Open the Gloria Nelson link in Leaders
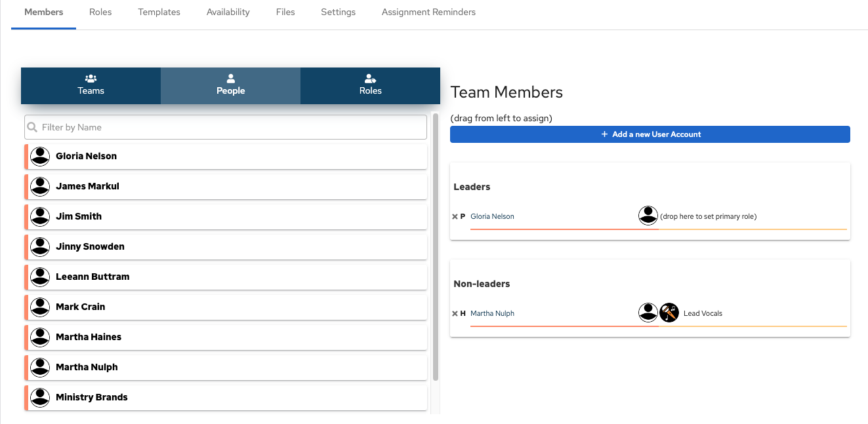Screen dimensions: 868x424 tap(492, 216)
